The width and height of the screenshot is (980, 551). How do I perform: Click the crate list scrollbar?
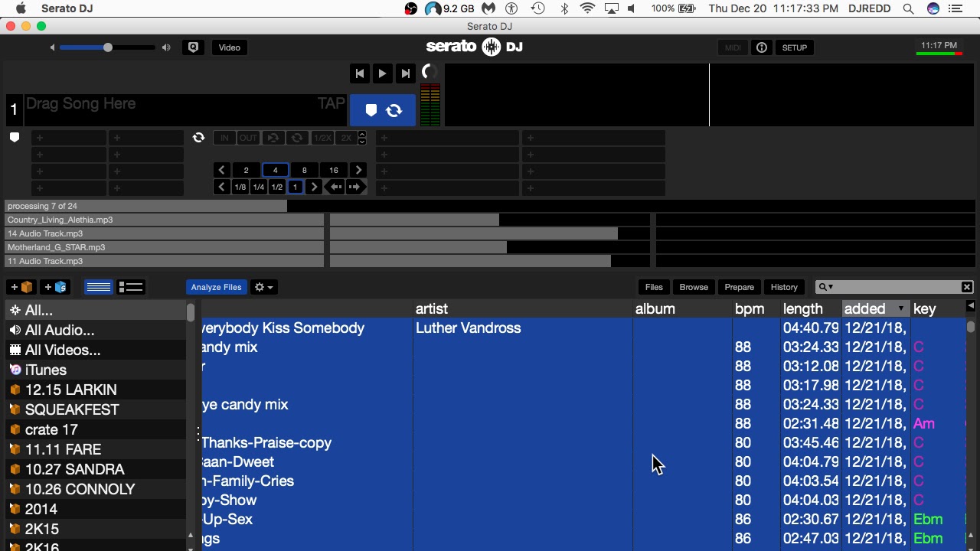coord(191,312)
